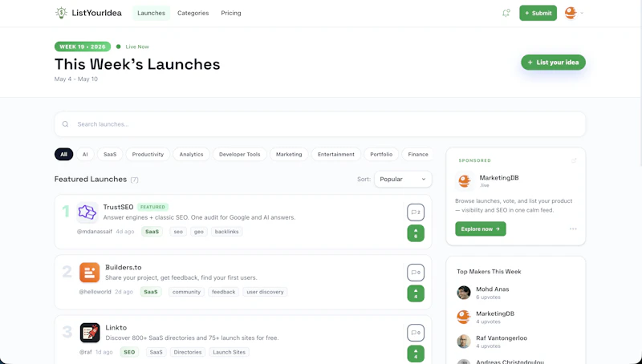The width and height of the screenshot is (642, 364).
Task: Click the community tag on Builders.to
Action: pyautogui.click(x=186, y=292)
